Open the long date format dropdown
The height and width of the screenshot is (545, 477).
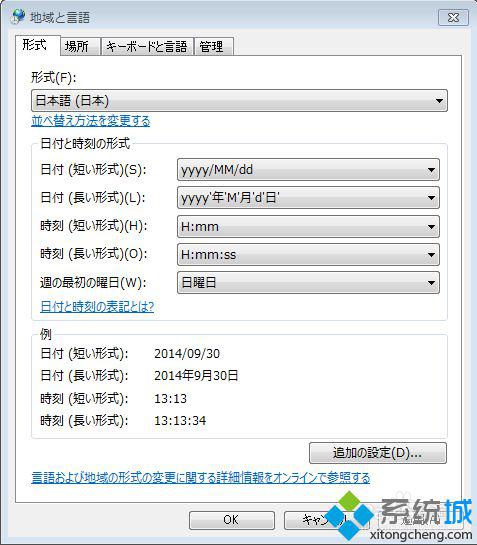[x=308, y=198]
